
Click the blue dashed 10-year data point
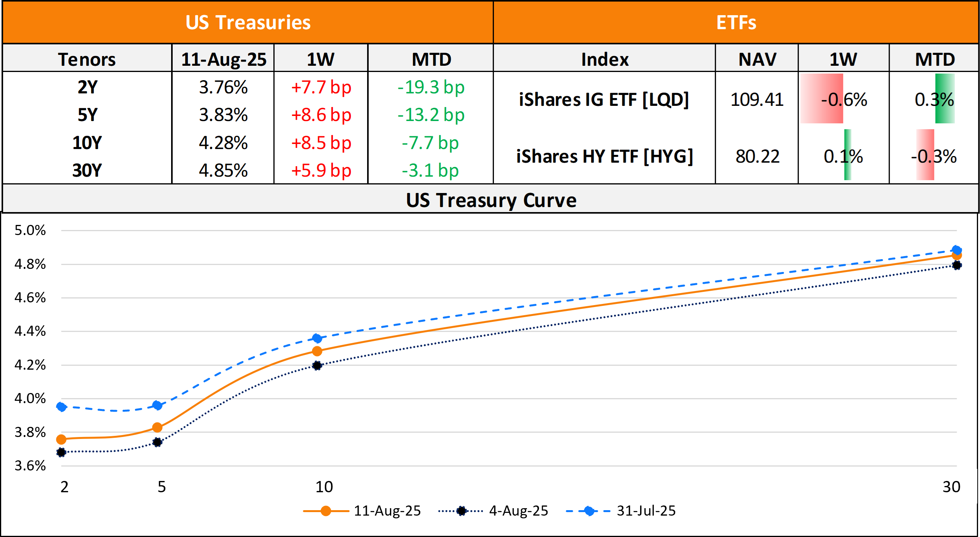pos(317,338)
